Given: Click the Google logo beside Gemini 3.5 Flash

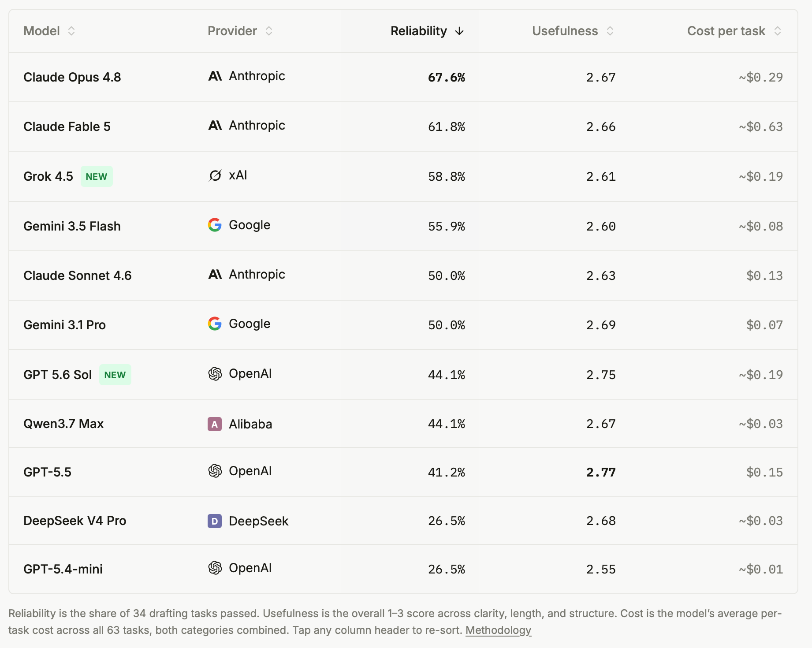Looking at the screenshot, I should tap(215, 225).
